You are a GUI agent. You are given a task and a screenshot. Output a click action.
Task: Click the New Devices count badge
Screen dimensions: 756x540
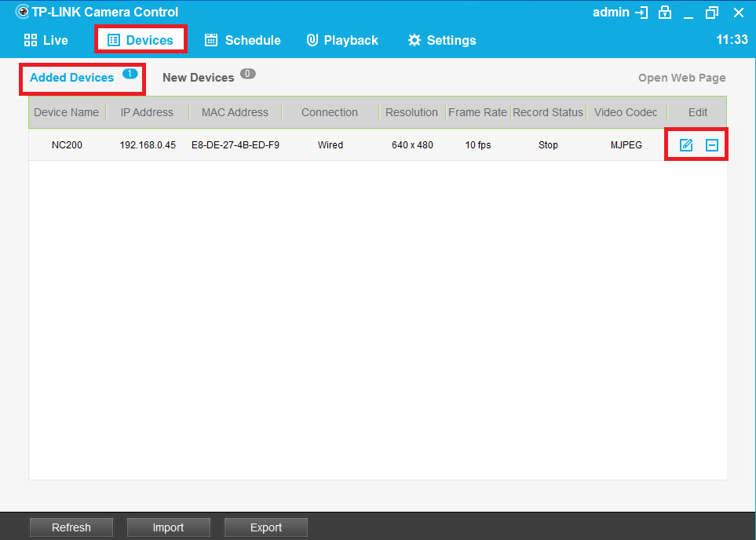coord(248,74)
